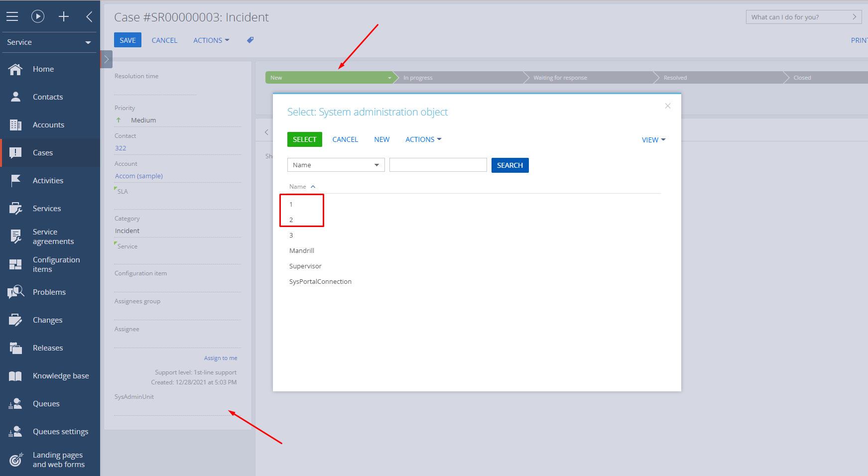Viewport: 868px width, 476px height.
Task: Select the Supervisor row
Action: tap(474, 266)
